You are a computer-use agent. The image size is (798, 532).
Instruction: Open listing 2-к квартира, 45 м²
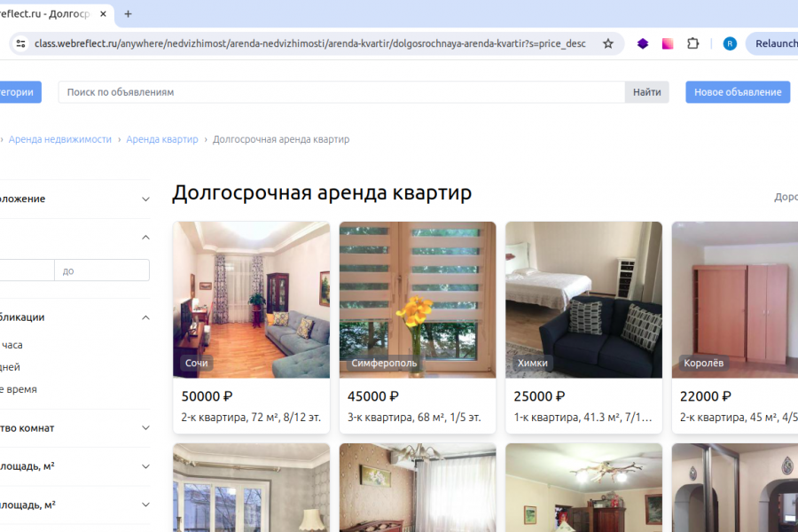739,418
